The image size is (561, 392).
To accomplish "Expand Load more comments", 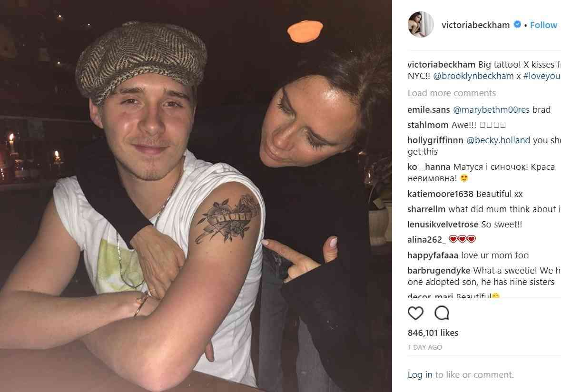I will click(452, 93).
